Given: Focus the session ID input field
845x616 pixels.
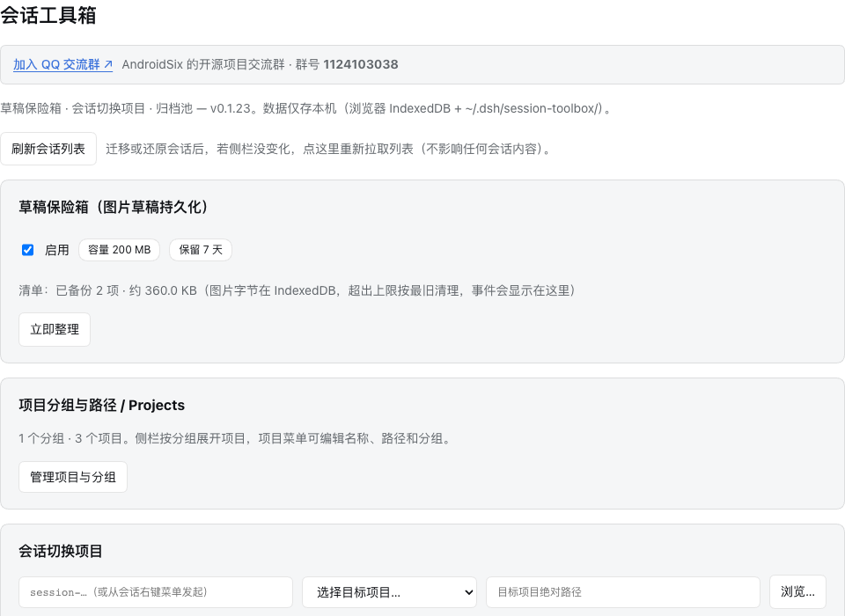Looking at the screenshot, I should (156, 592).
